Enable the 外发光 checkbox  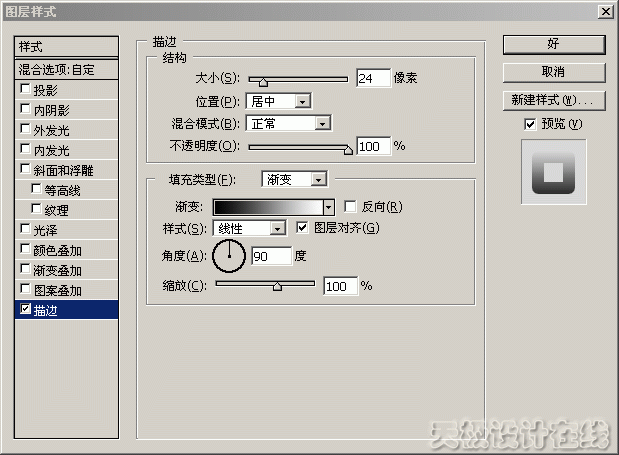[25, 129]
